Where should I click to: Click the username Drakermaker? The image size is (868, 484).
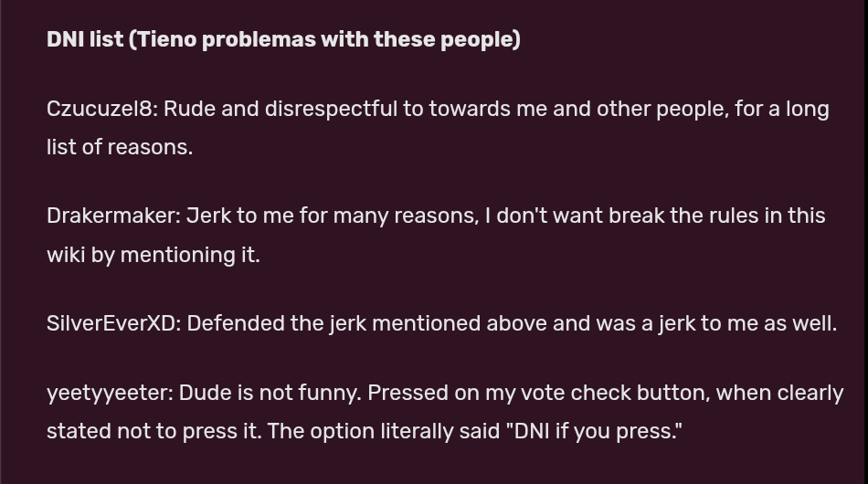[112, 216]
